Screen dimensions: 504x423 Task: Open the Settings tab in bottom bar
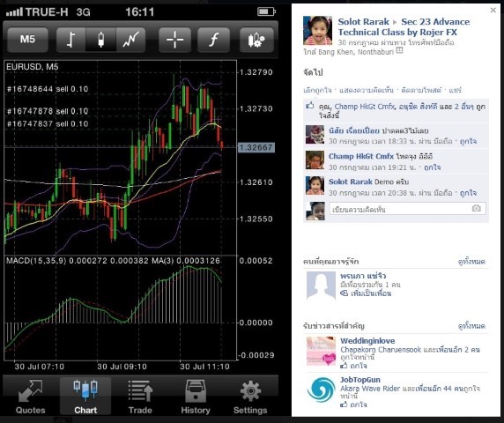pyautogui.click(x=250, y=397)
